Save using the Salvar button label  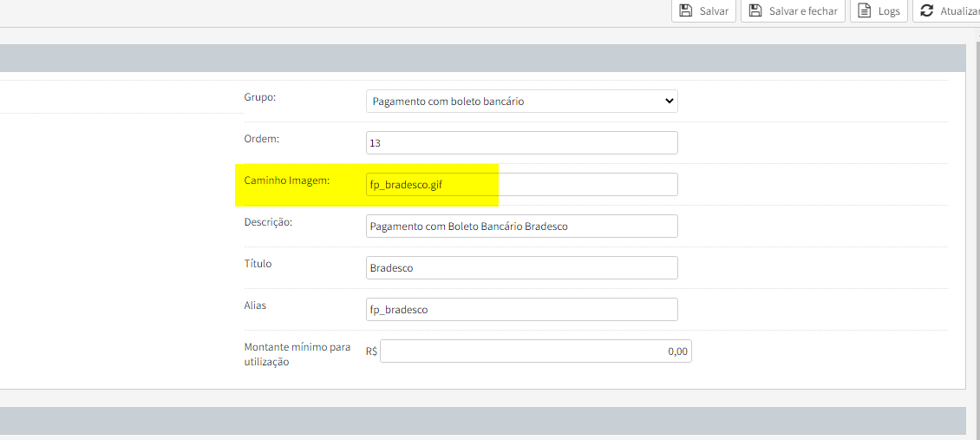[x=714, y=11]
